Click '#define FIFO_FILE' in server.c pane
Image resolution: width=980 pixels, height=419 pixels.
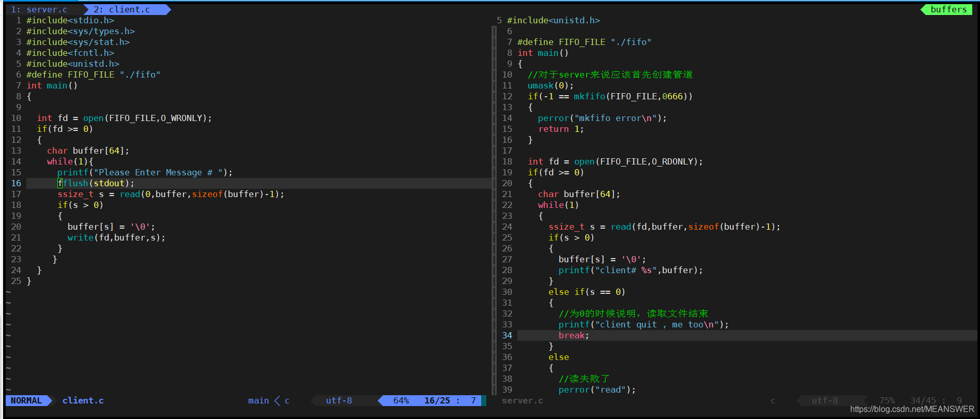(585, 42)
